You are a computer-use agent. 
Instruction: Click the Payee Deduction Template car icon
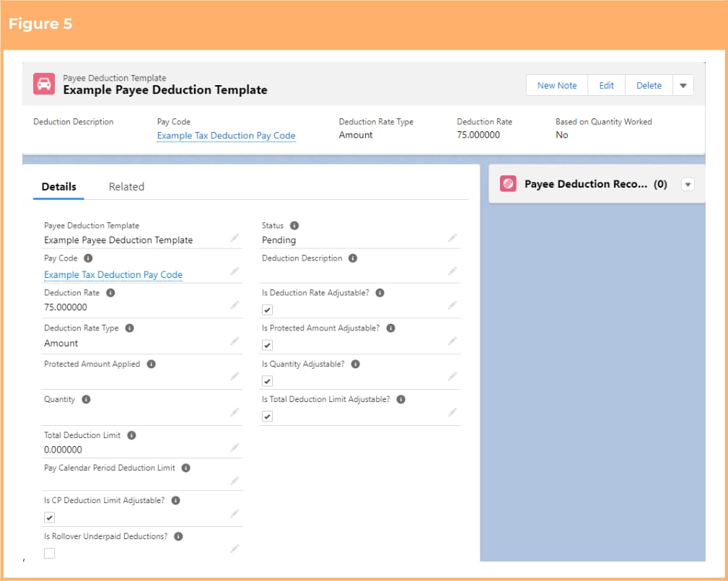click(x=44, y=84)
